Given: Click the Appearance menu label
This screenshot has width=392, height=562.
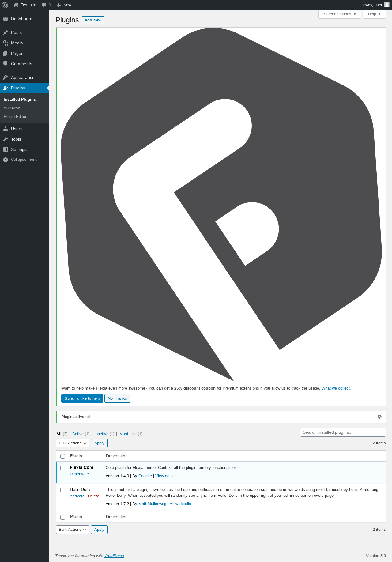Looking at the screenshot, I should [23, 77].
